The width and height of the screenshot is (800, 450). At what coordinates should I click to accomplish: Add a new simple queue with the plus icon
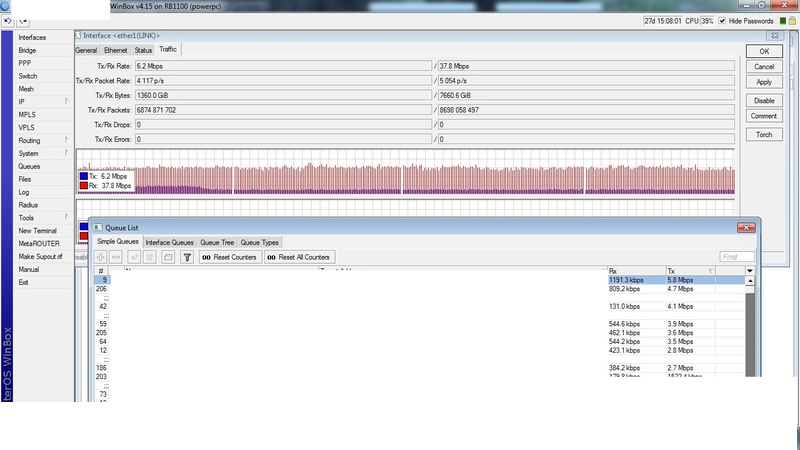101,257
